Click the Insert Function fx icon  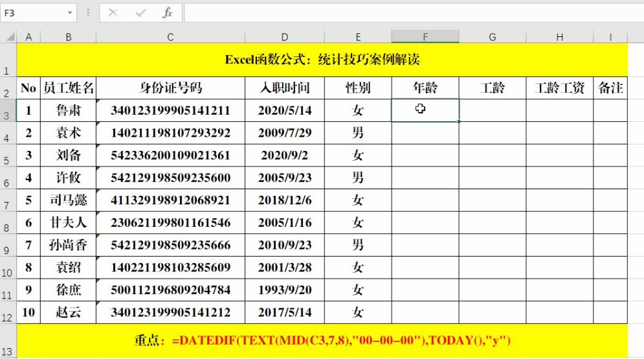tap(167, 13)
